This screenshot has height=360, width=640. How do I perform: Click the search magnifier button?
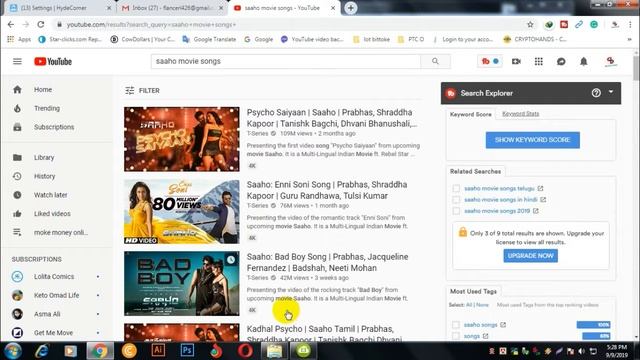(436, 61)
